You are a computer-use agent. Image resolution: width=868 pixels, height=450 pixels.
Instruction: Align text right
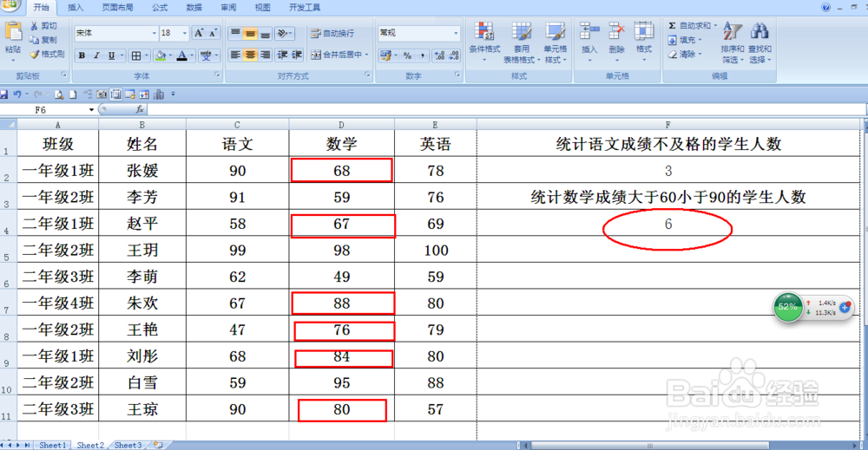265,55
